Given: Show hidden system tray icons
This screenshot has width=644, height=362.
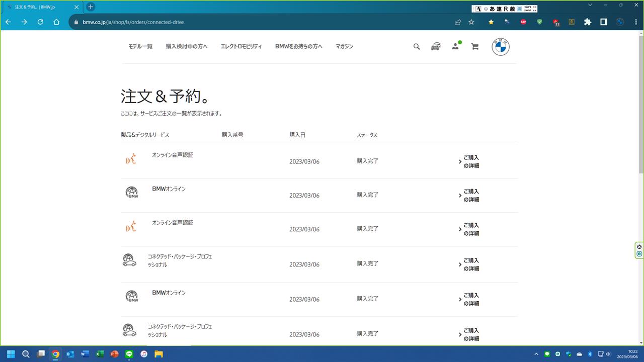Looking at the screenshot, I should point(536,354).
